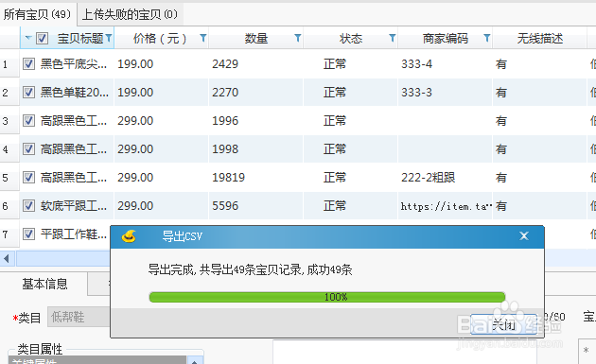Image resolution: width=596 pixels, height=364 pixels.
Task: Open the filter icon on 商家编码 column
Action: (487, 38)
